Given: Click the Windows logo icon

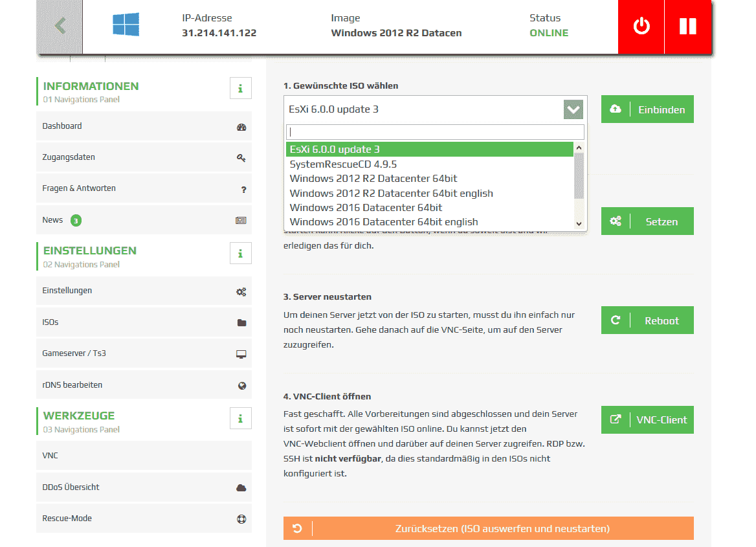Looking at the screenshot, I should (x=126, y=25).
